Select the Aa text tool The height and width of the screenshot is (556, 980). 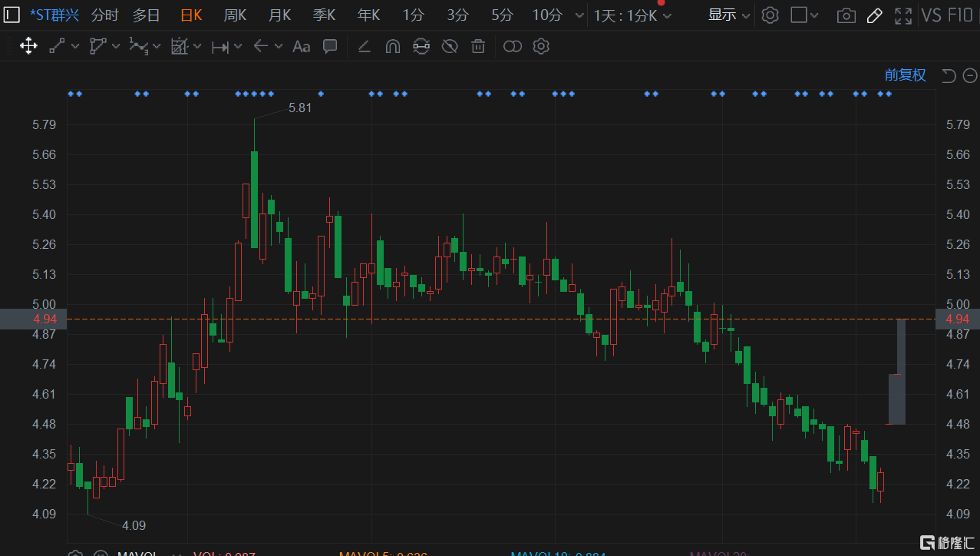point(301,47)
